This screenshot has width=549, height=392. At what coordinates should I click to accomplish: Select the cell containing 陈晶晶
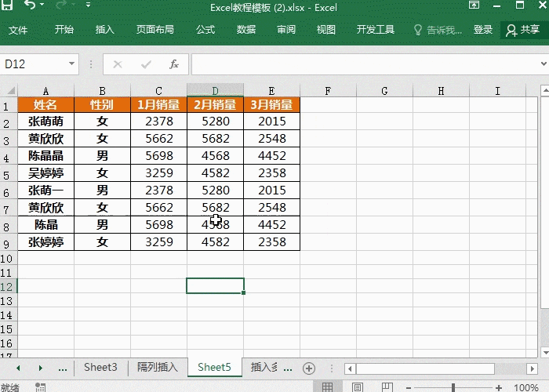pos(45,155)
